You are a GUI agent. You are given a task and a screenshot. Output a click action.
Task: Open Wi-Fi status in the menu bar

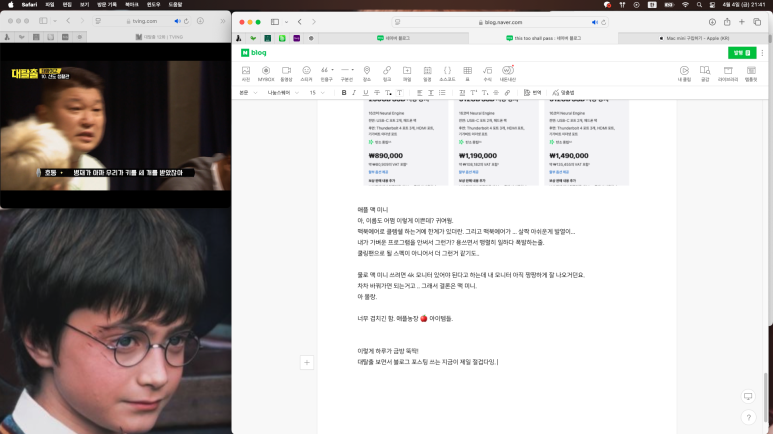click(x=685, y=4)
